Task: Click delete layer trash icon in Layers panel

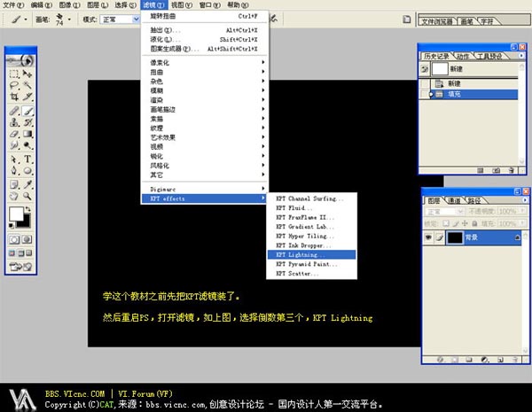Action: click(515, 360)
